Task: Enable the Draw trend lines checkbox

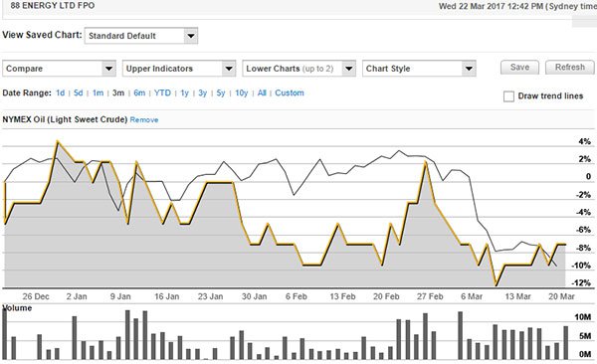Action: [508, 96]
